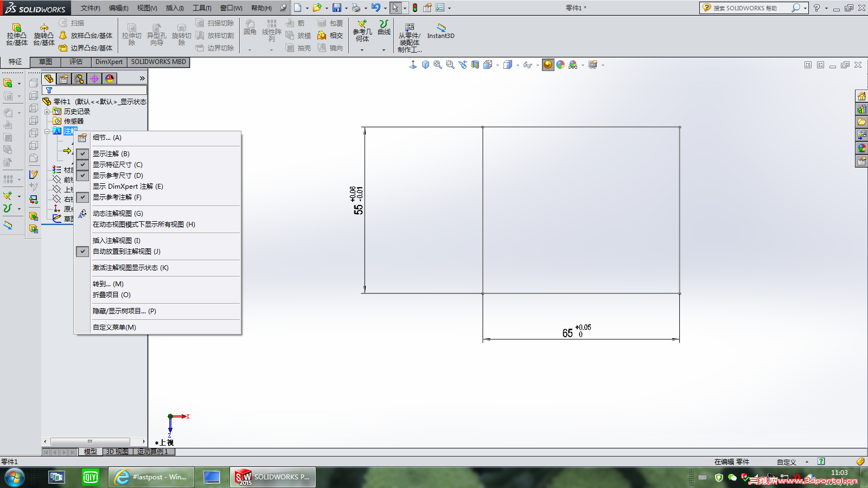
Task: Open the FeatureManager design tree tab
Action: (49, 79)
